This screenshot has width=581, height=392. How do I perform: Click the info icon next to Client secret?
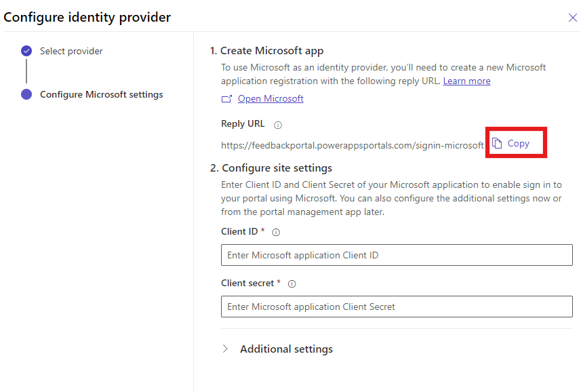point(292,284)
